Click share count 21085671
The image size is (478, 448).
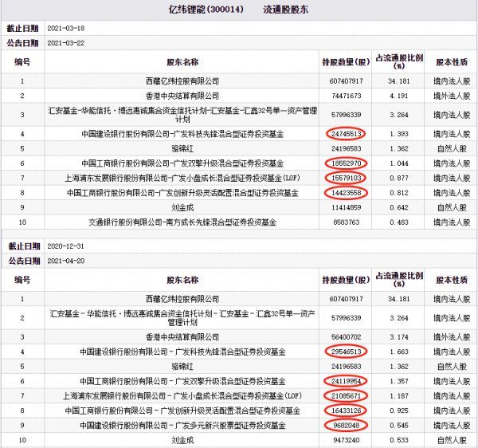[347, 395]
